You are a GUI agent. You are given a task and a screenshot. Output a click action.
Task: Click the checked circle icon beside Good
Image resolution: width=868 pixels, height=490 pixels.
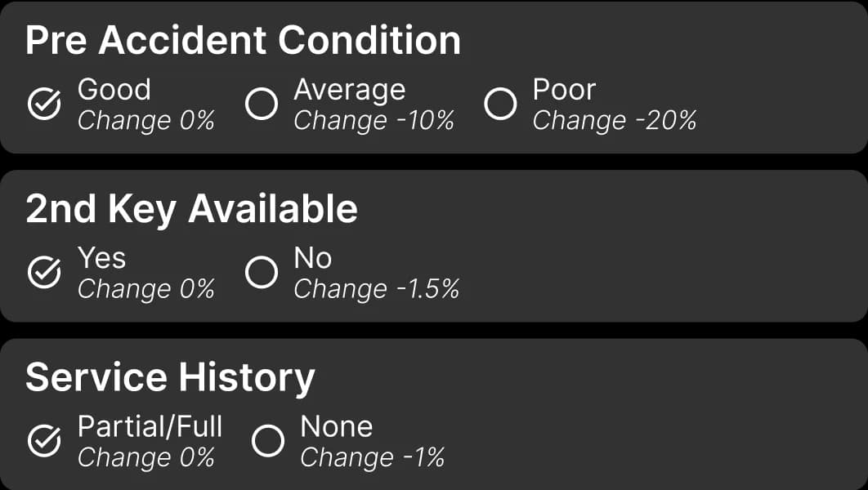44,105
